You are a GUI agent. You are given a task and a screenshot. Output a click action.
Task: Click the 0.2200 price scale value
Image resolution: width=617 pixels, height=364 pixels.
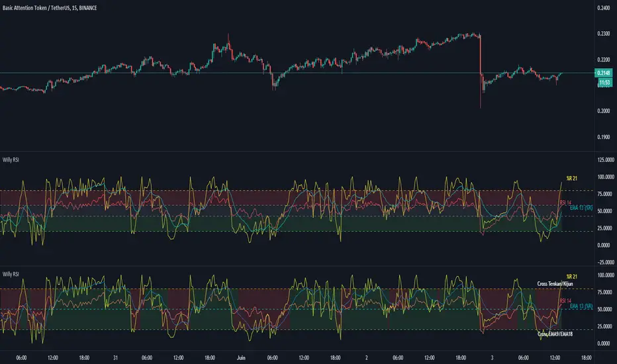603,60
